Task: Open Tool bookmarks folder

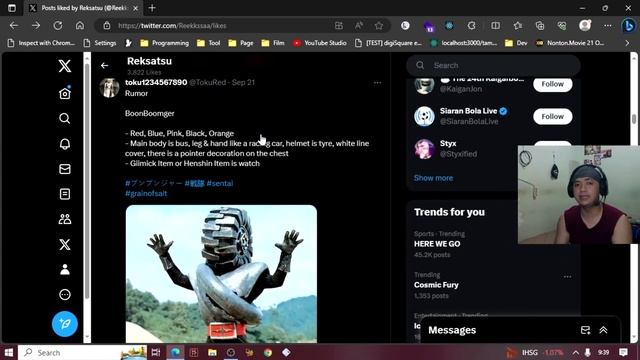Action: tap(209, 43)
